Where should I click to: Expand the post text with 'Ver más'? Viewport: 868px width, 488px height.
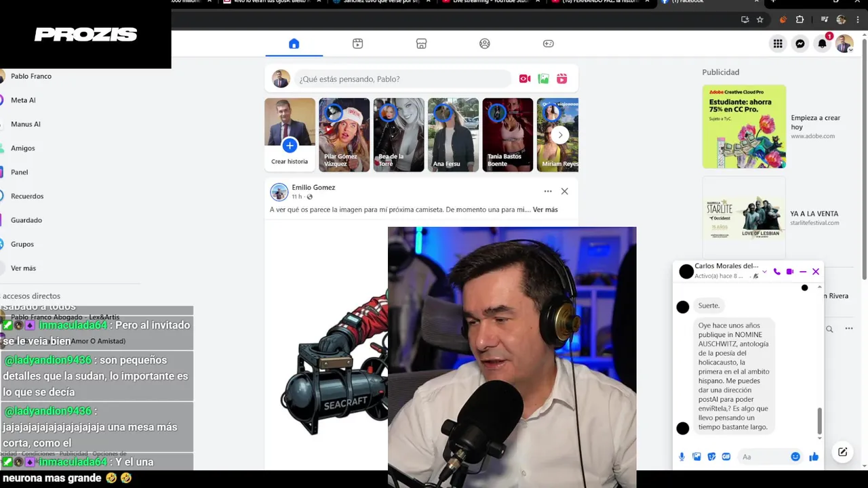(545, 209)
